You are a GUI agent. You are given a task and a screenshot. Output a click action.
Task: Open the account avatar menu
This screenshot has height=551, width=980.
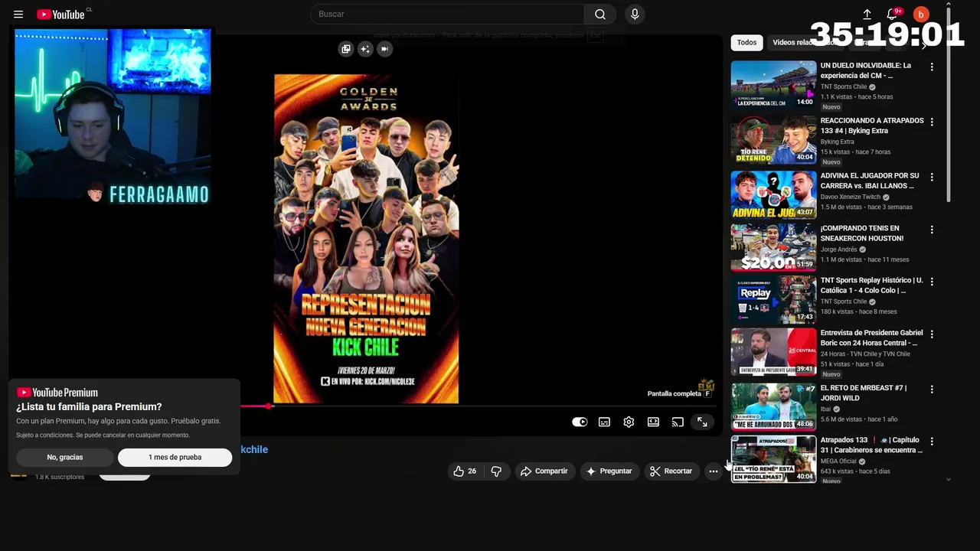(x=921, y=14)
